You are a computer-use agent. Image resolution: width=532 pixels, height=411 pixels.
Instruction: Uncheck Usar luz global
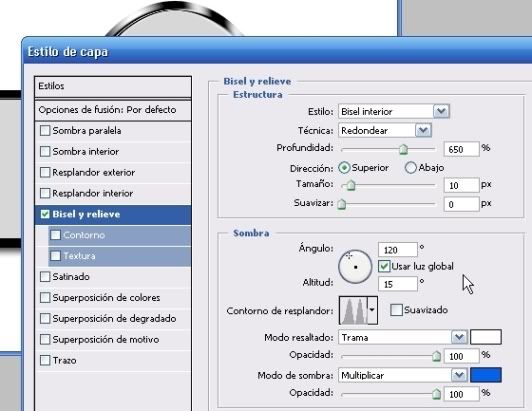(x=384, y=266)
